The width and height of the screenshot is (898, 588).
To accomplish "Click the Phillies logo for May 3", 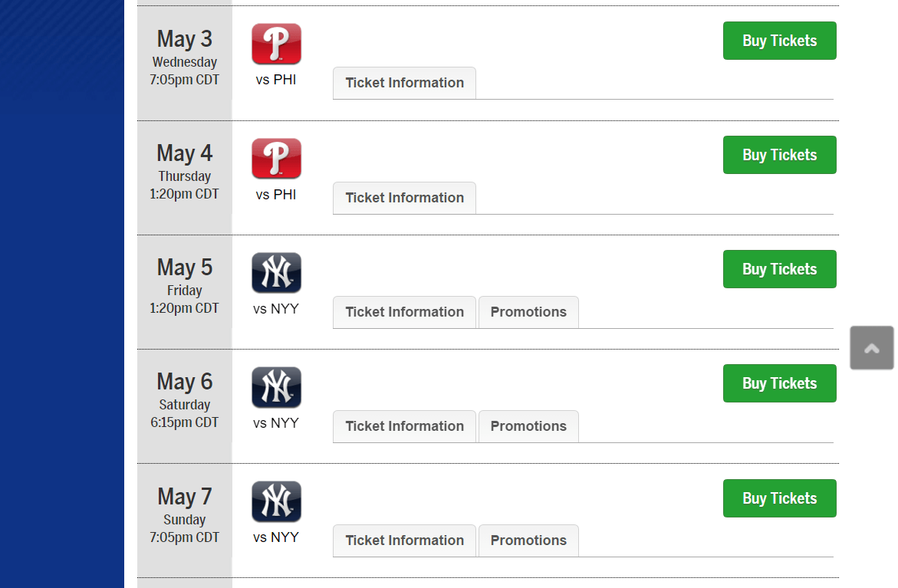I will 276,44.
